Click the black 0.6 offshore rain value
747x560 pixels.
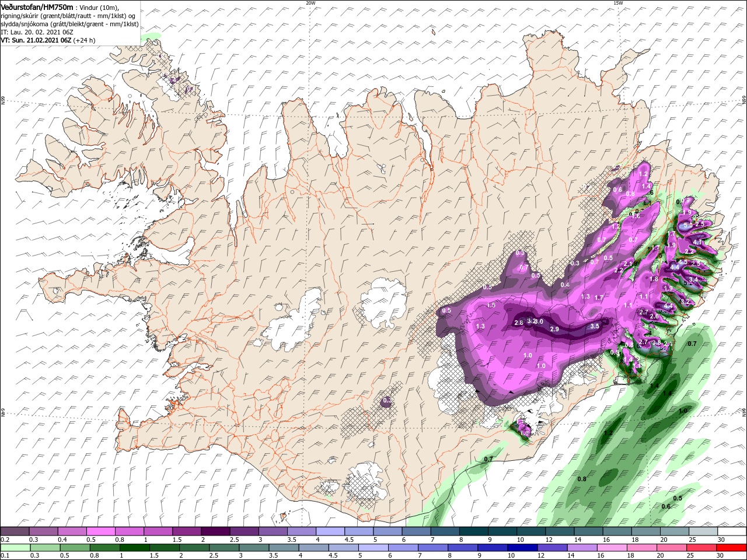pyautogui.click(x=666, y=506)
